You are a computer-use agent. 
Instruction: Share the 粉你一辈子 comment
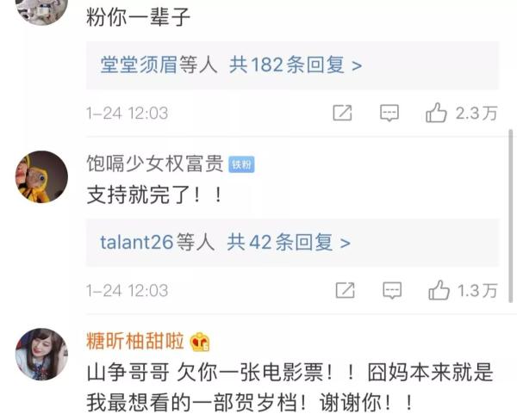(x=342, y=113)
